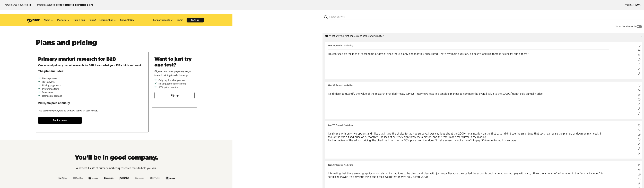Favorite Tom's answer with the heart icon
644x188 pixels.
(639, 165)
